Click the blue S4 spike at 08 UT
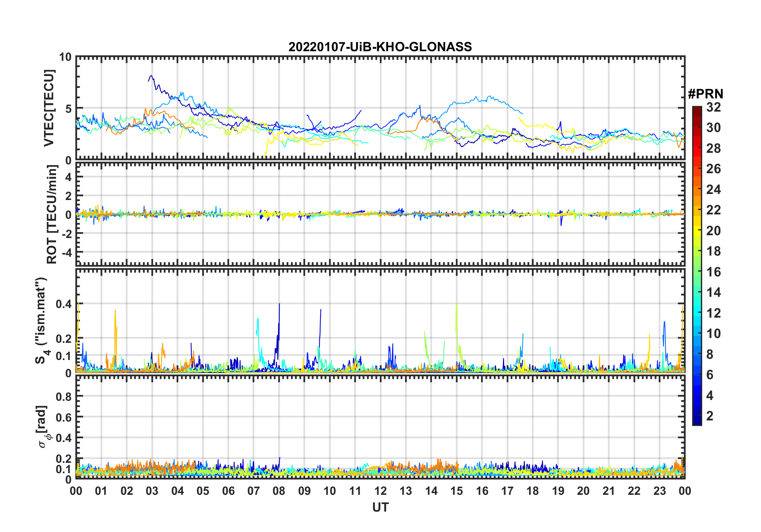 279,320
